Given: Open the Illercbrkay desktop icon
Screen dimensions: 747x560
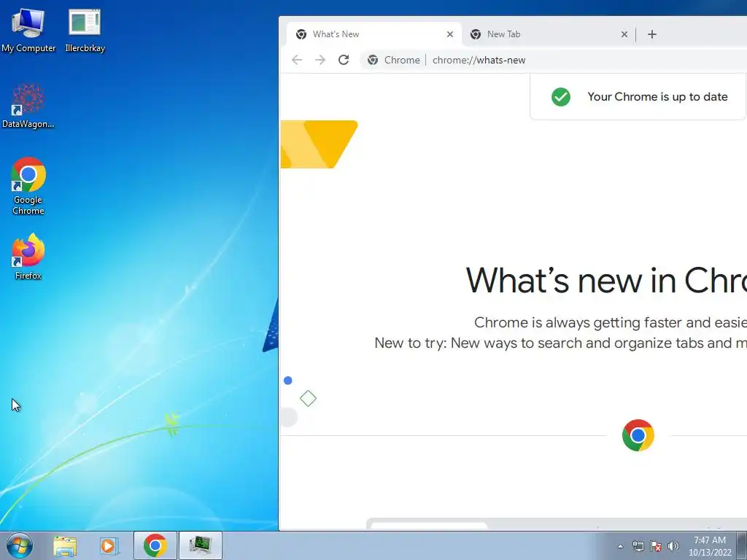Looking at the screenshot, I should pos(85,31).
